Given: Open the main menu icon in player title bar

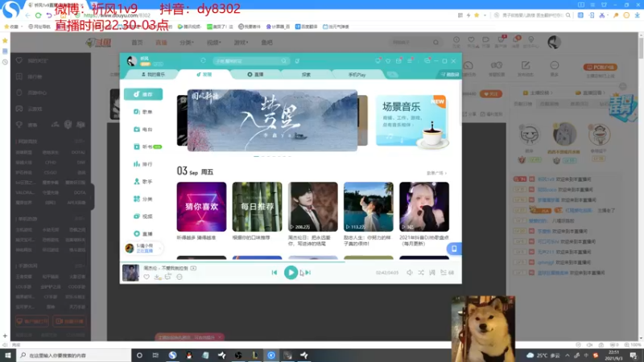Looking at the screenshot, I should tap(410, 61).
